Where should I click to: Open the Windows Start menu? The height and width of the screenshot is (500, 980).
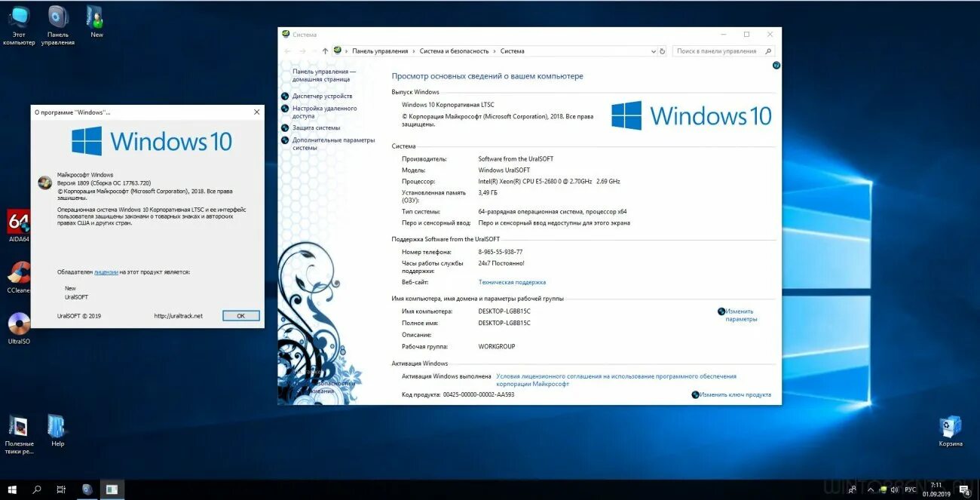coord(13,489)
